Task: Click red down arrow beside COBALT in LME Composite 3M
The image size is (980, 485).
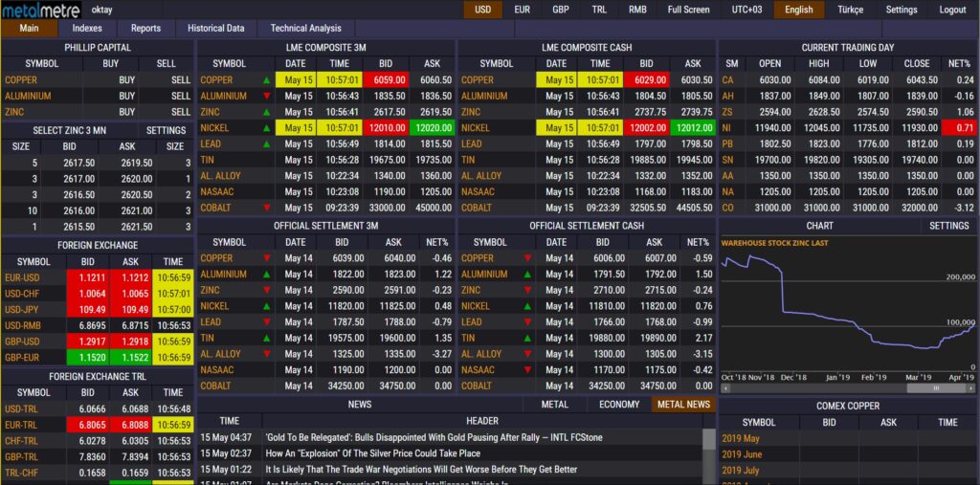Action: click(266, 208)
